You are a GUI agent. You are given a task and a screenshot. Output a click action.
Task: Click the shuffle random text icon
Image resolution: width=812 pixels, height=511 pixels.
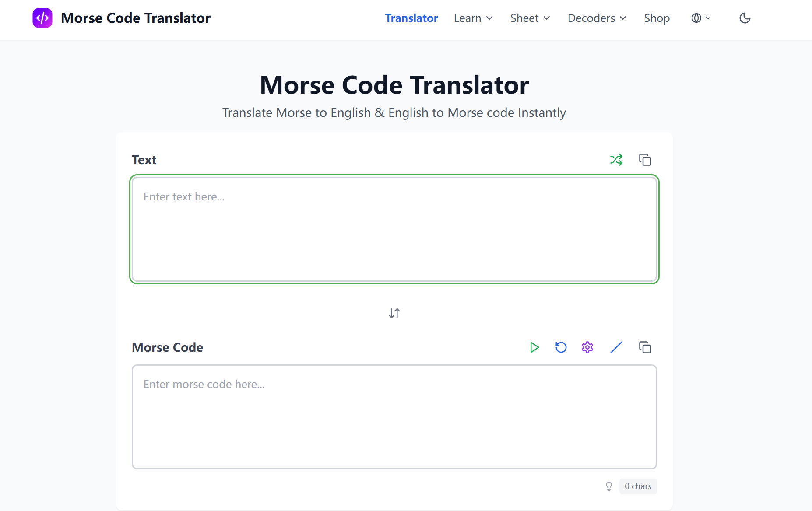pyautogui.click(x=617, y=160)
